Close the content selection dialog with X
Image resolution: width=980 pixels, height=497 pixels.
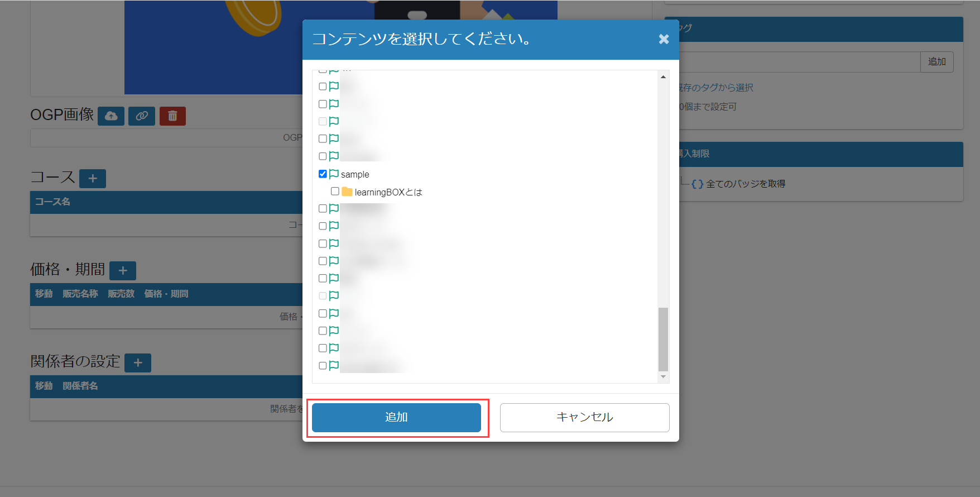tap(664, 39)
